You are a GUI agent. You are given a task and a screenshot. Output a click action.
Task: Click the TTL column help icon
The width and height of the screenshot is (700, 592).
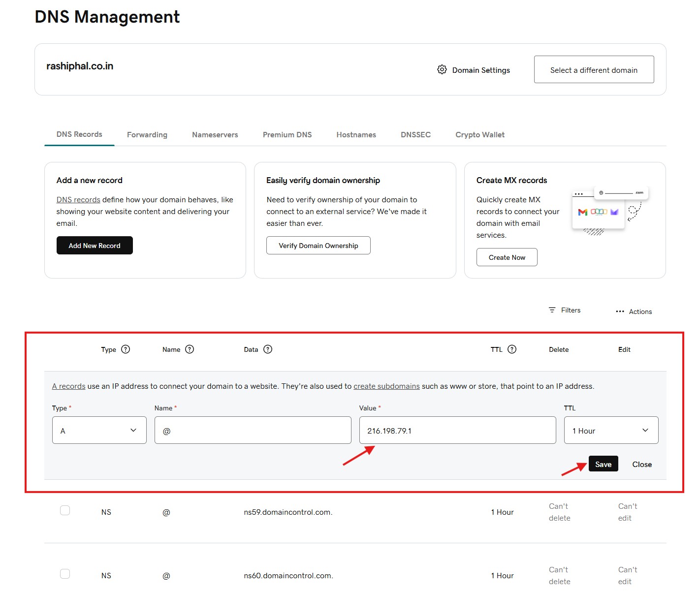point(512,349)
